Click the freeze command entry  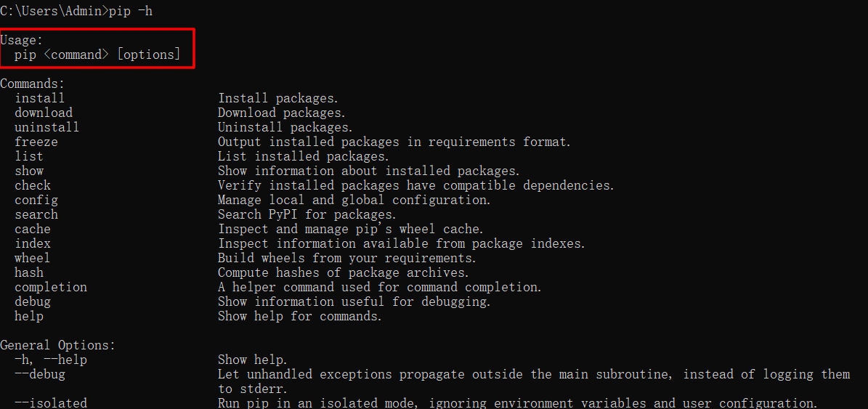pos(36,142)
